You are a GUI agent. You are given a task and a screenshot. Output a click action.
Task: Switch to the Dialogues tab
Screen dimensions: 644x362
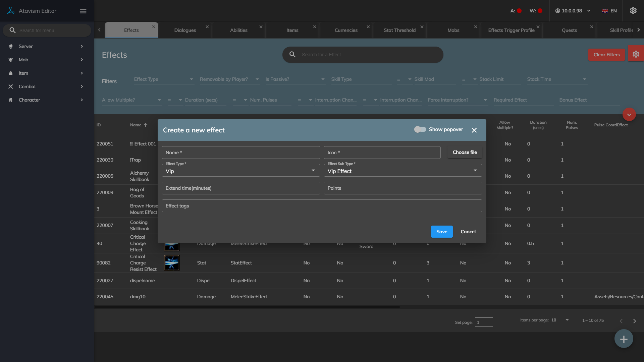[185, 30]
